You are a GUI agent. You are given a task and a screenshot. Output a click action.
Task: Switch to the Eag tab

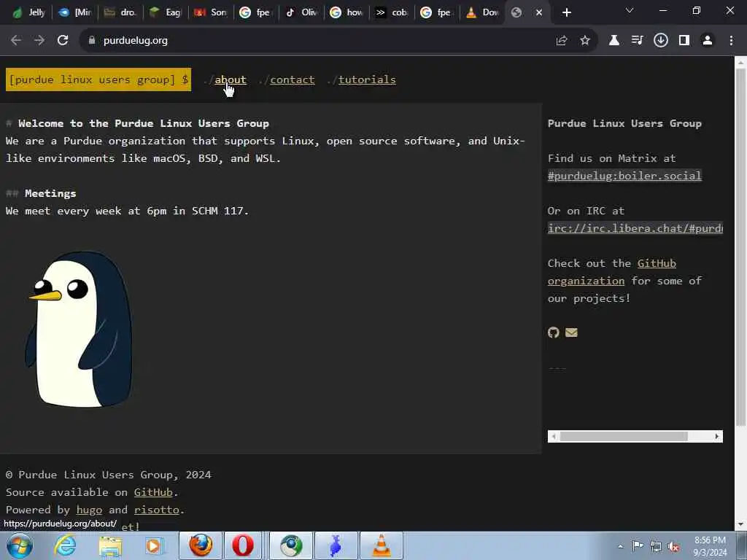click(166, 12)
